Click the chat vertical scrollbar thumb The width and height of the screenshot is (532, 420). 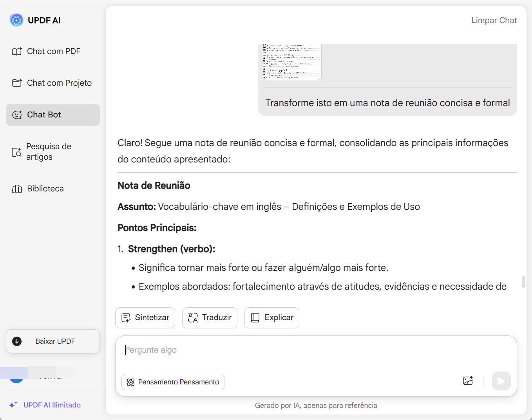click(523, 282)
